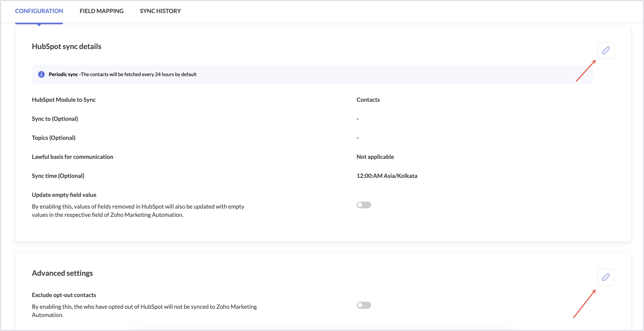Click the 'Update empty field value' label
This screenshot has width=644, height=331.
click(x=64, y=195)
